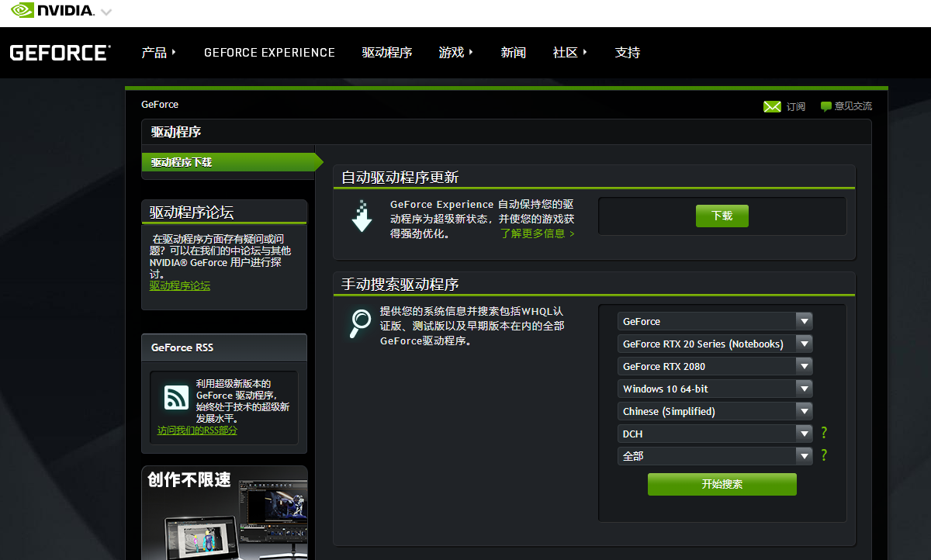This screenshot has height=560, width=931.
Task: Select the 驱动程序下载 sidebar tab
Action: pyautogui.click(x=232, y=162)
